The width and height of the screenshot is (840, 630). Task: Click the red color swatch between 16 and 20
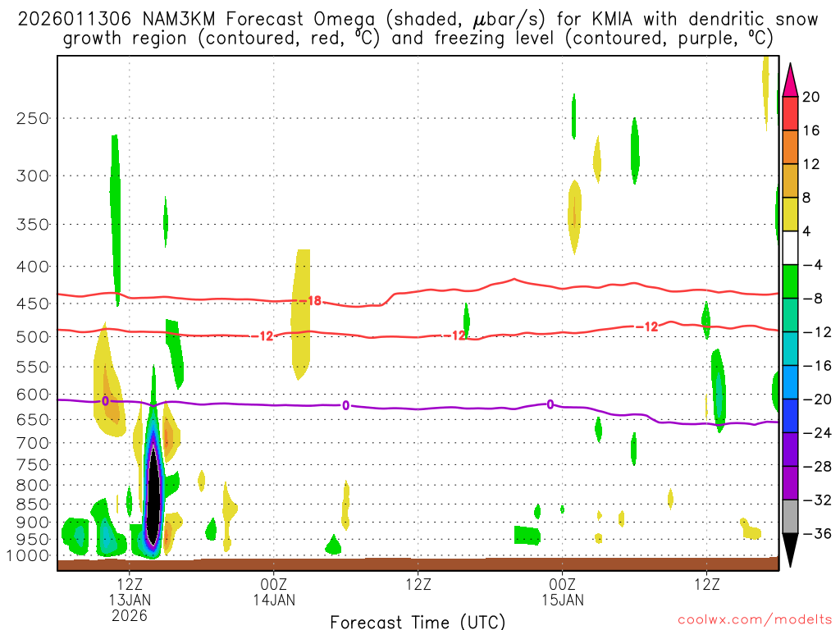point(790,113)
